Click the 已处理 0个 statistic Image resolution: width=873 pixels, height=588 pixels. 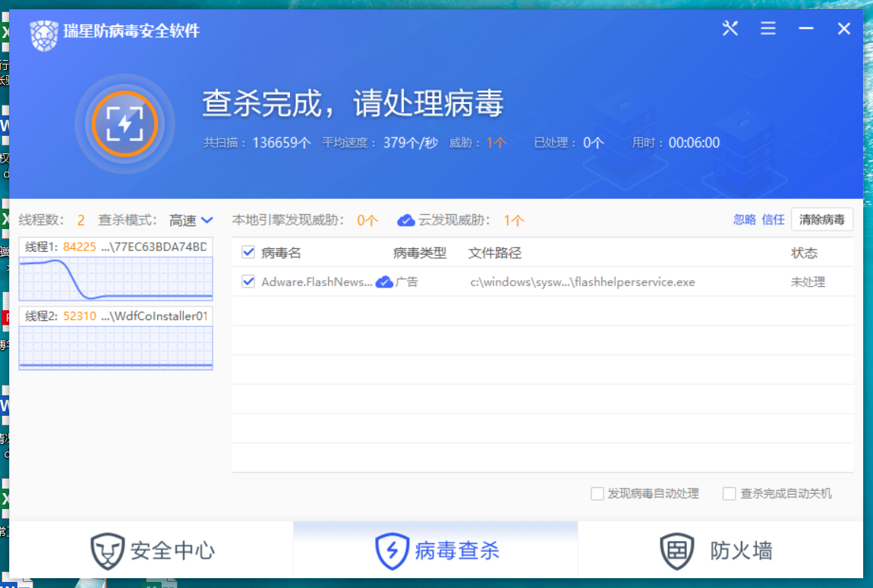tap(569, 143)
